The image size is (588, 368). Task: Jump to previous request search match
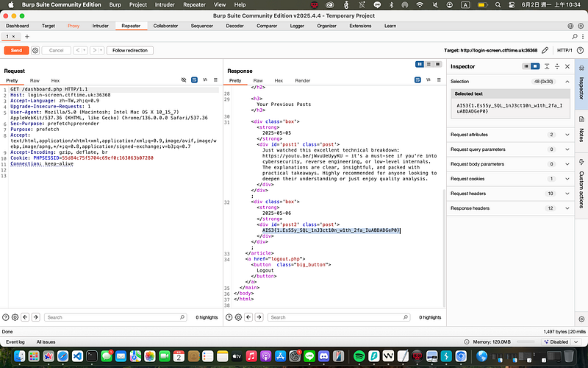tap(25, 317)
